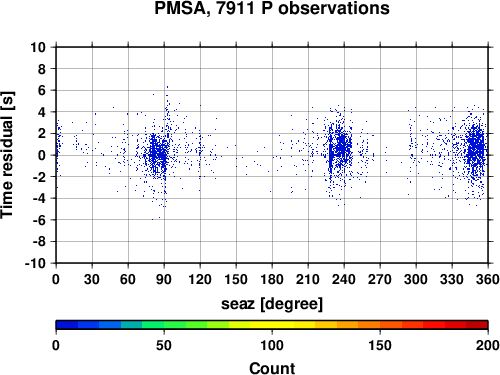Click the x-axis tick label '360'
This screenshot has width=500, height=375.
(x=488, y=279)
